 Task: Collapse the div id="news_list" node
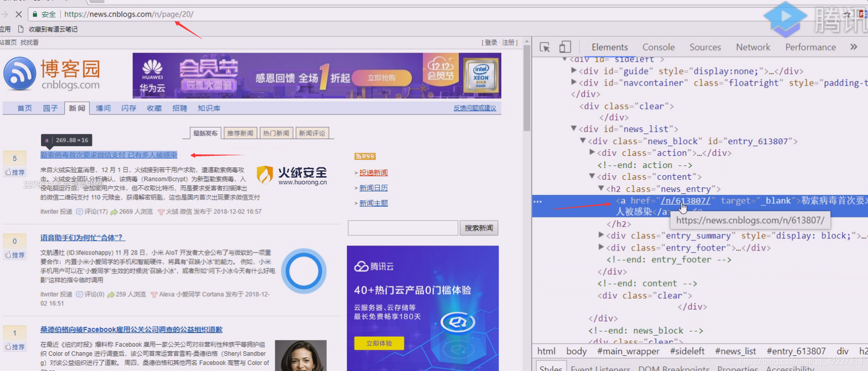pyautogui.click(x=574, y=129)
